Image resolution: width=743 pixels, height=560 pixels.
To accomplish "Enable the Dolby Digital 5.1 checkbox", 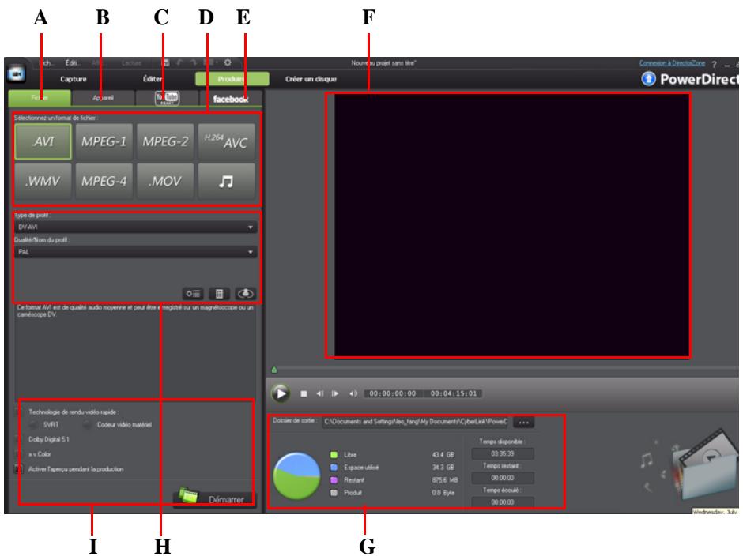I will (18, 439).
